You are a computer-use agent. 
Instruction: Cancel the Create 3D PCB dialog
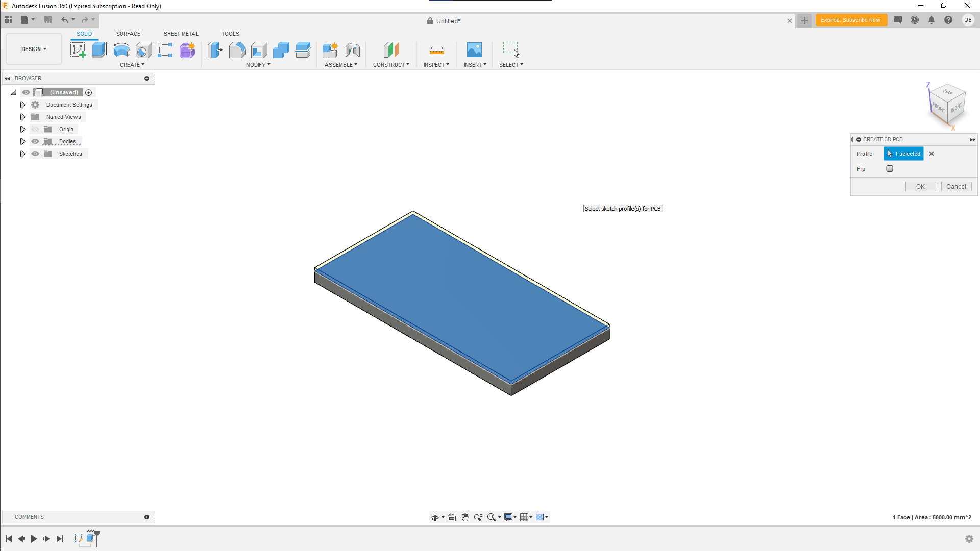955,186
